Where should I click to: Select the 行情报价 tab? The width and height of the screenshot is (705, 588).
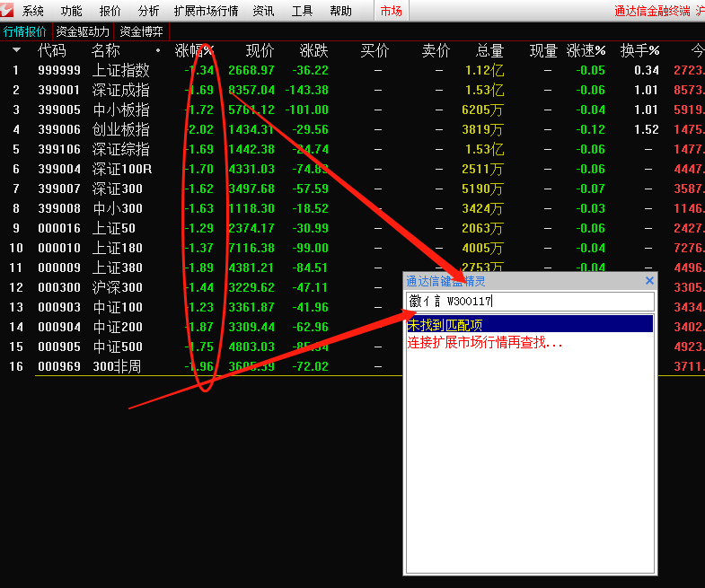point(25,31)
